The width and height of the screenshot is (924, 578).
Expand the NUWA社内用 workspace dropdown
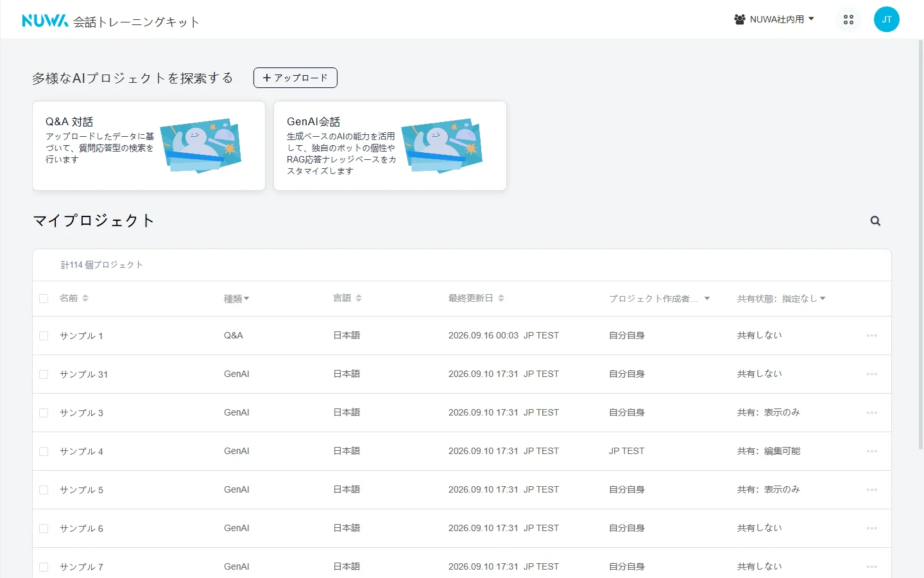(x=774, y=19)
